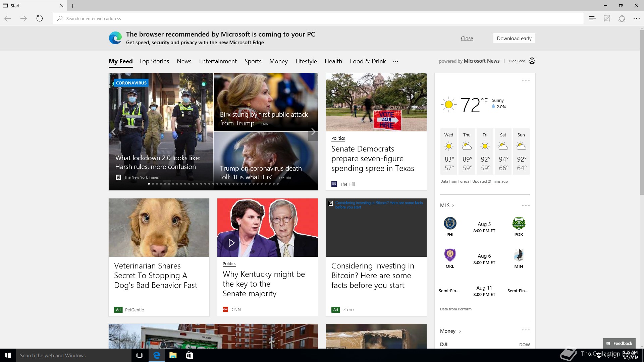Open the Trump coronavirus death toll story
Screen dimensions: 644x362
click(x=266, y=161)
